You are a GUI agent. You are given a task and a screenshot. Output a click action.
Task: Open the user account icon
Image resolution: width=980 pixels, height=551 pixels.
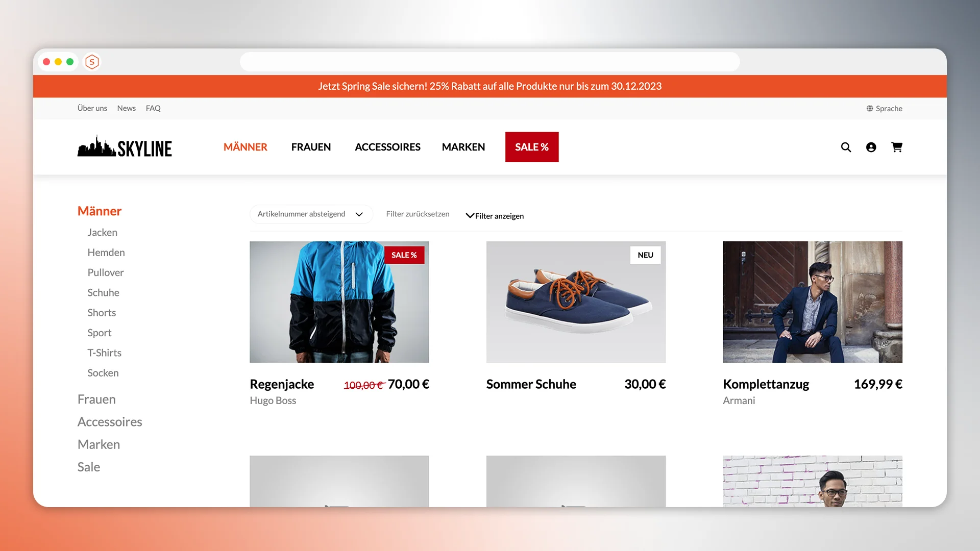(871, 147)
